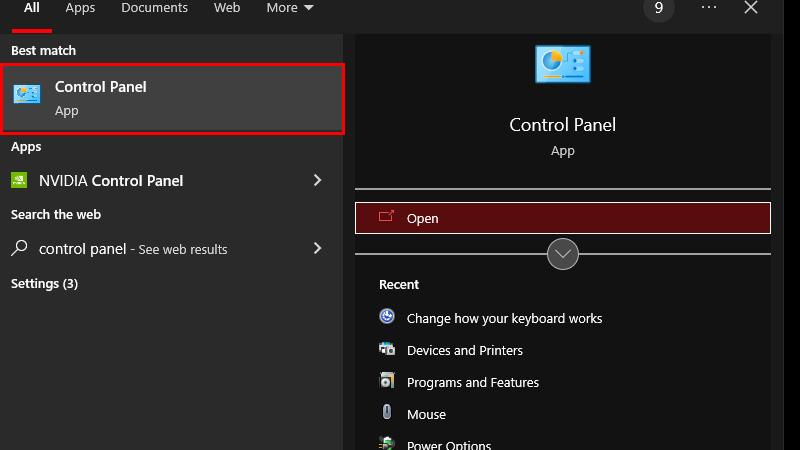The width and height of the screenshot is (800, 450).
Task: Click the web search magnifier icon
Action: 19,248
